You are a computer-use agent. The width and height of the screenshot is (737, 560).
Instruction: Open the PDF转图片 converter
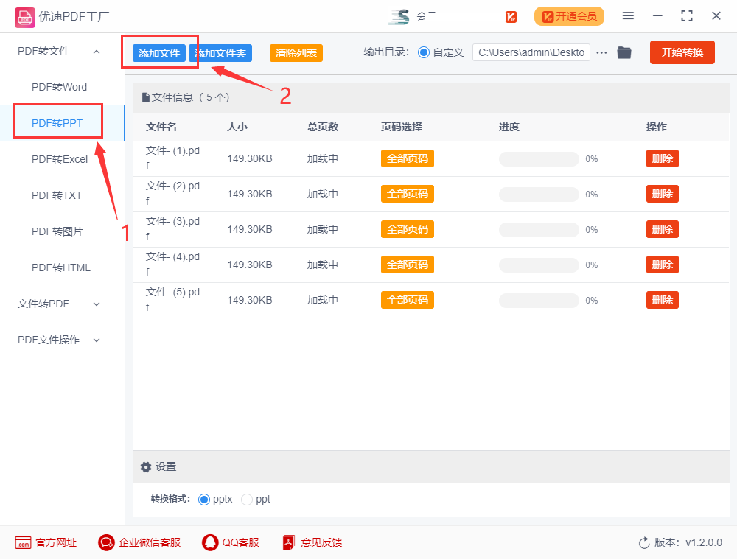[x=57, y=231]
